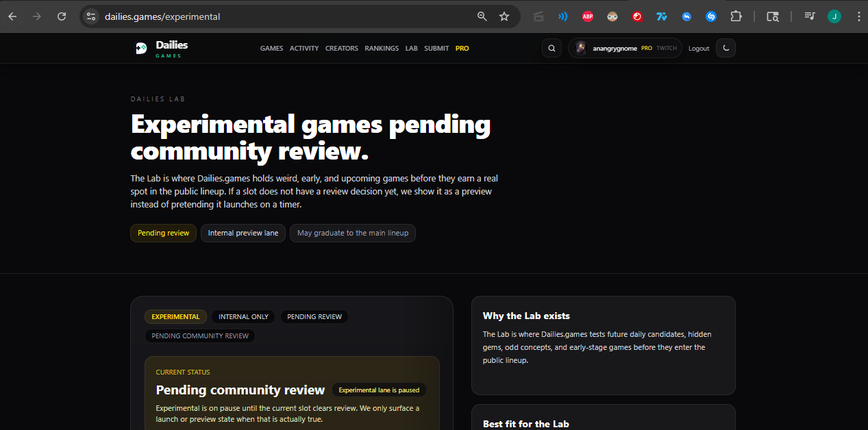Screen dimensions: 868x430
Task: Open the Adblock Plus extension
Action: [x=588, y=16]
